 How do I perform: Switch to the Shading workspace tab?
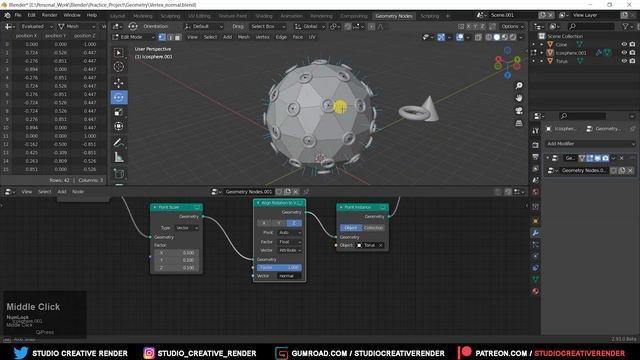(x=264, y=16)
